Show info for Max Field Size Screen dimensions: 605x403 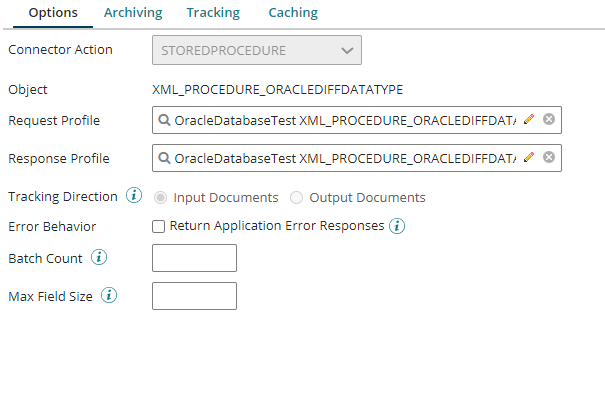pyautogui.click(x=109, y=296)
